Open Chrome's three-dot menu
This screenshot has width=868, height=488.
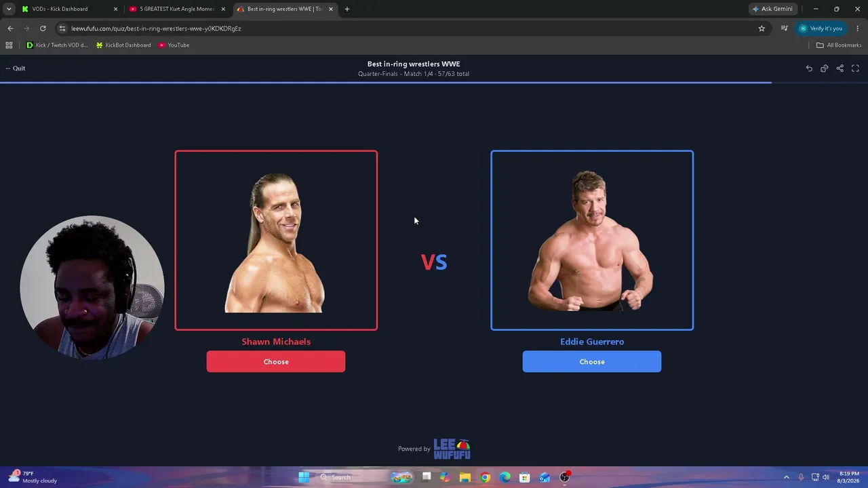(x=858, y=28)
